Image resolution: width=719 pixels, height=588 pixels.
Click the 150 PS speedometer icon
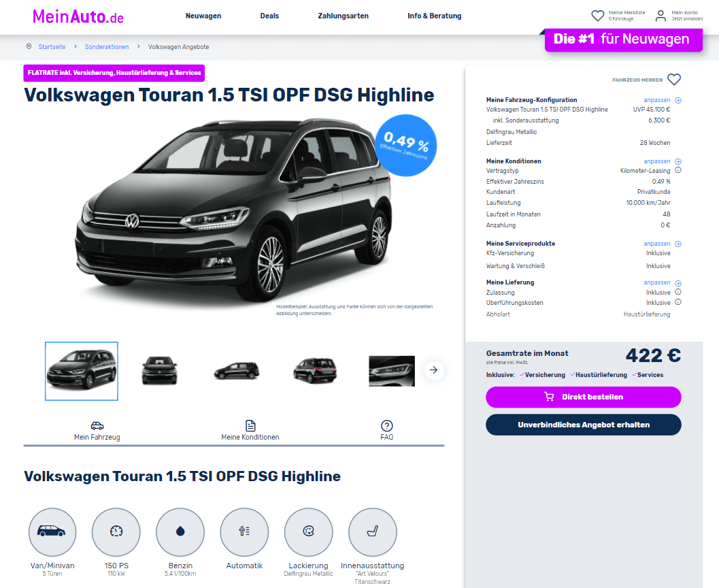(116, 532)
